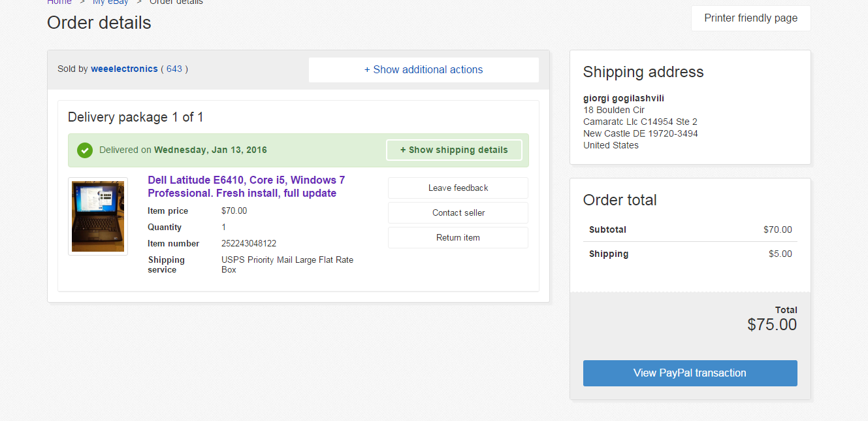Click the recipient name giorgi gogilashvili
The image size is (868, 421).
623,98
